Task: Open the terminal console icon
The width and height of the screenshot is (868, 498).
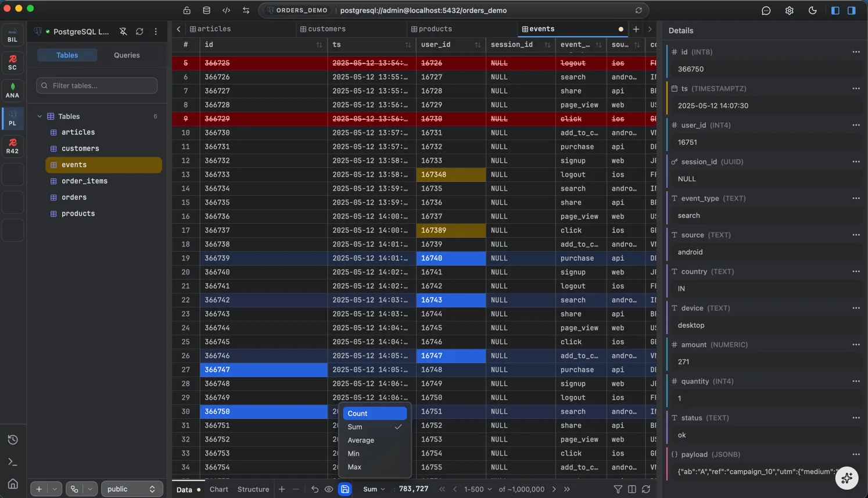Action: (x=13, y=462)
